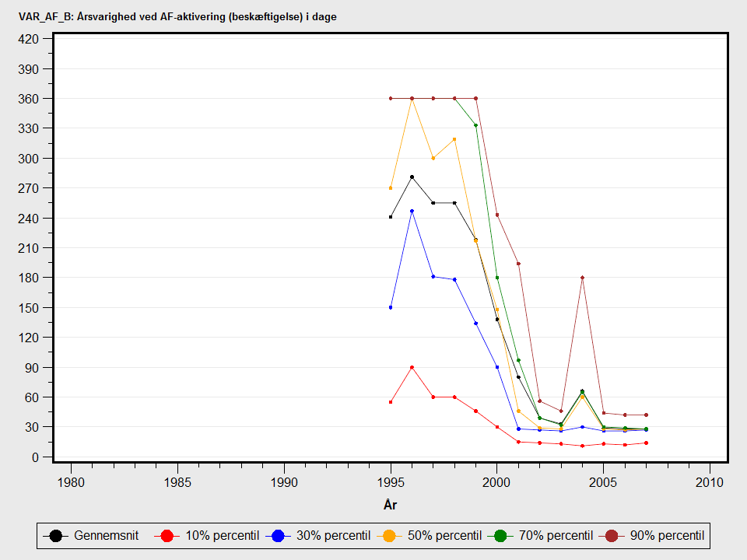
Task: Select the orange 50% percentil point at 1998
Action: (454, 139)
